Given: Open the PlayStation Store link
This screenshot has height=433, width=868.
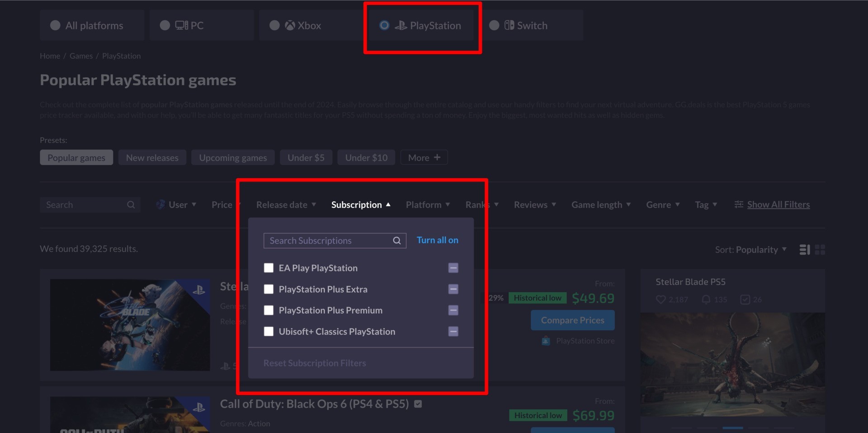Looking at the screenshot, I should coord(585,341).
